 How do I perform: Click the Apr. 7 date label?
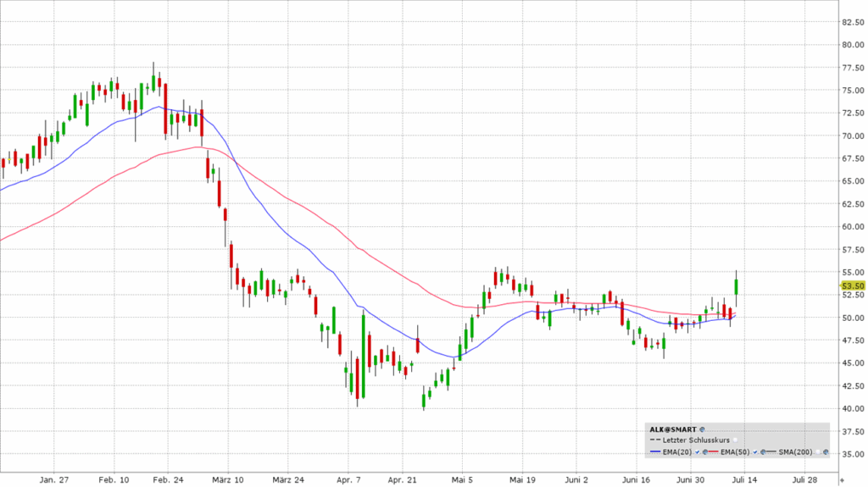348,480
